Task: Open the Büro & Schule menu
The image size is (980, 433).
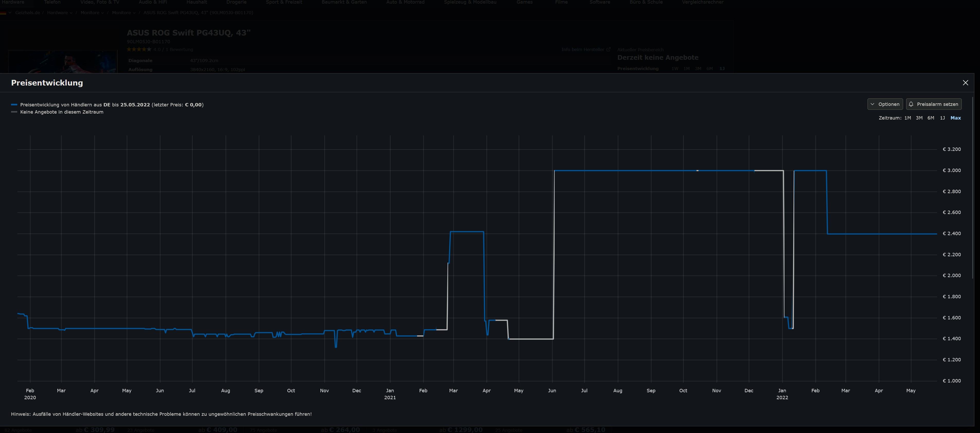Action: coord(646,2)
